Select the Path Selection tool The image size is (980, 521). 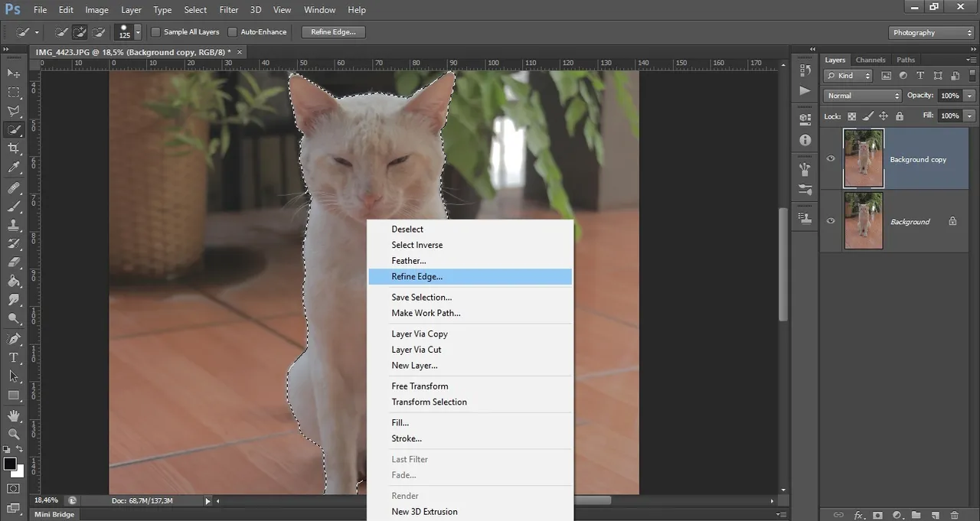tap(14, 376)
